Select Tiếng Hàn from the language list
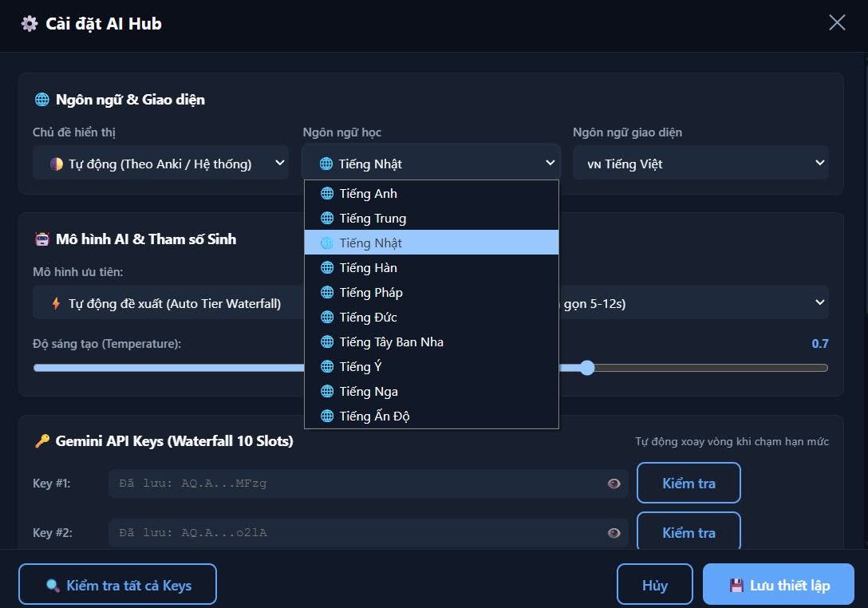 [x=432, y=267]
